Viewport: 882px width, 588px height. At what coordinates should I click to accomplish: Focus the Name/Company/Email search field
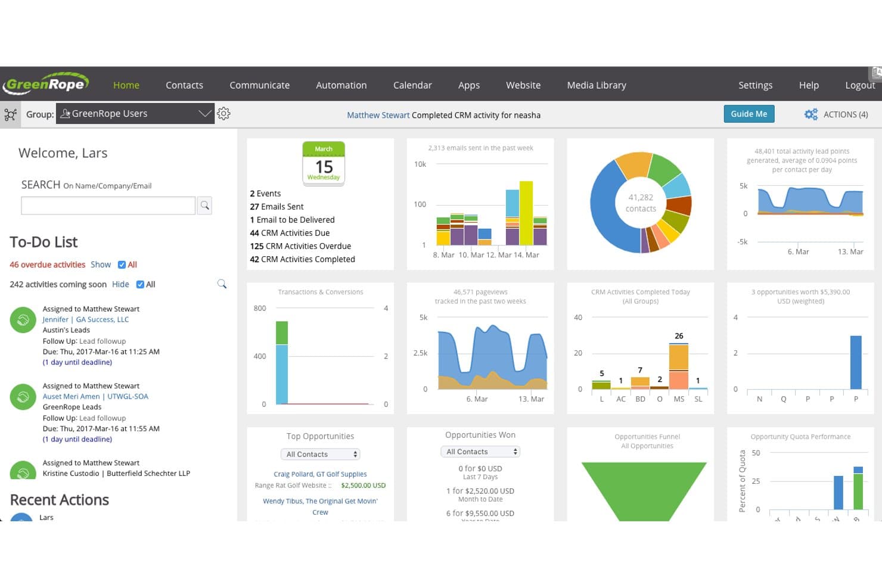(108, 206)
